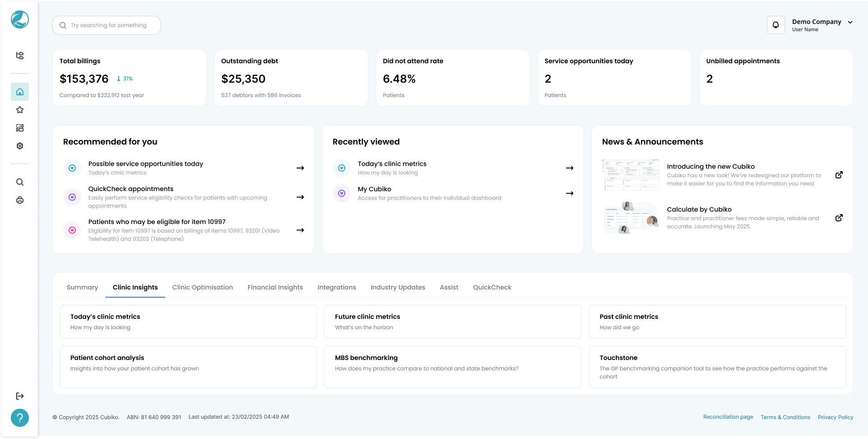Click arrow for QuickCheck appointments recommendation
The height and width of the screenshot is (439, 868).
pos(300,197)
